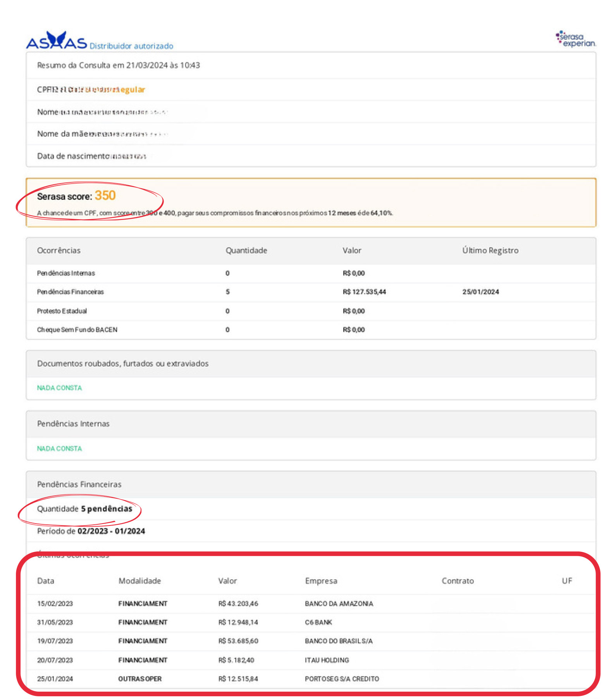
Task: Click the Ocorrências column header
Action: pyautogui.click(x=59, y=251)
